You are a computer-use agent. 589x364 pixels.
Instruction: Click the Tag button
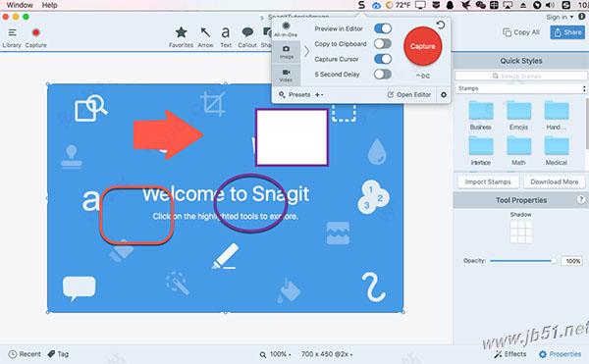[x=58, y=354]
